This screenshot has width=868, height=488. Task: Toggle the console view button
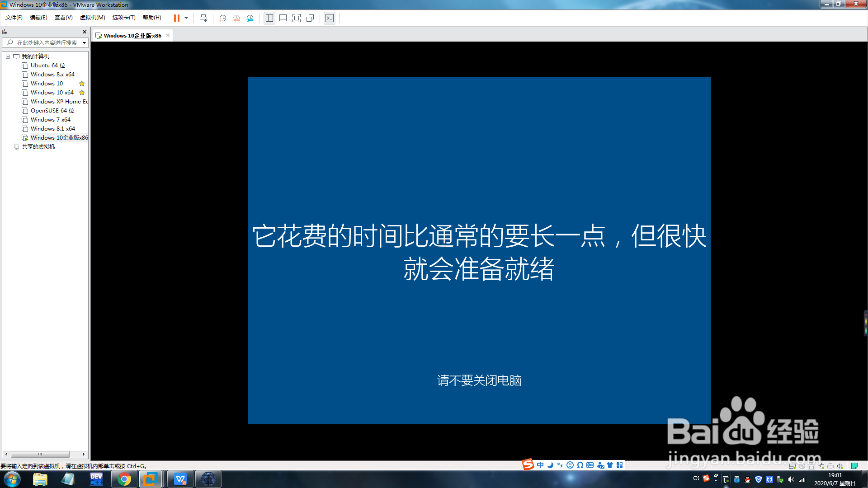(x=330, y=18)
